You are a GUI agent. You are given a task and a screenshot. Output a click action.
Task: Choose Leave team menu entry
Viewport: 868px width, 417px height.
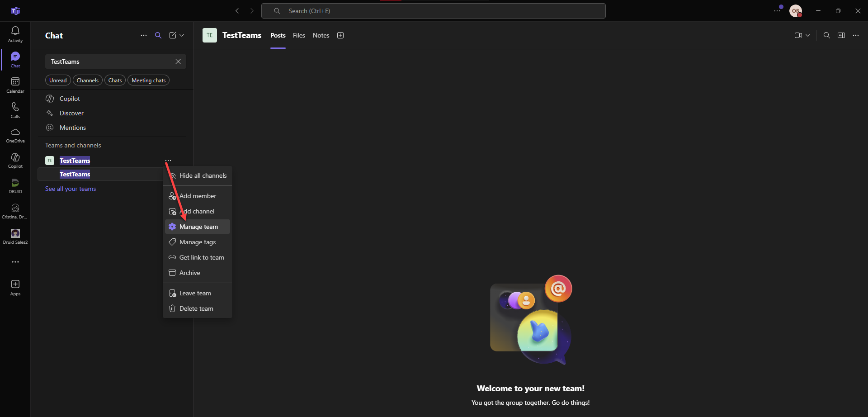click(198, 293)
